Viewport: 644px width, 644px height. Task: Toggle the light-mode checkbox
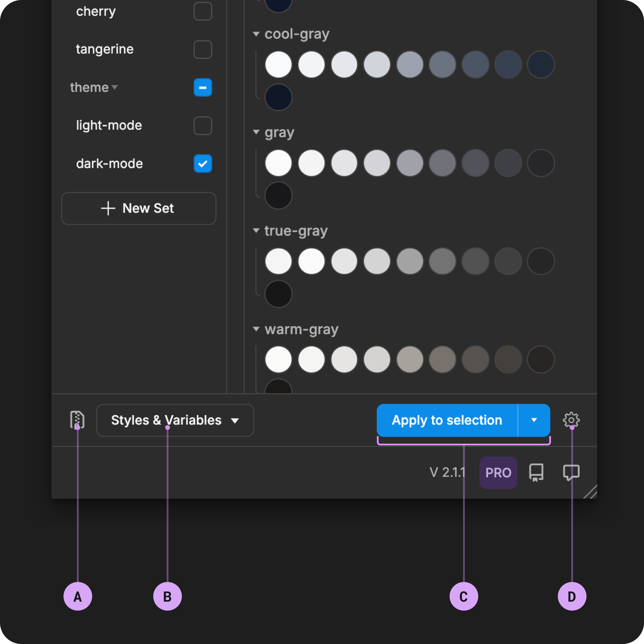[203, 126]
